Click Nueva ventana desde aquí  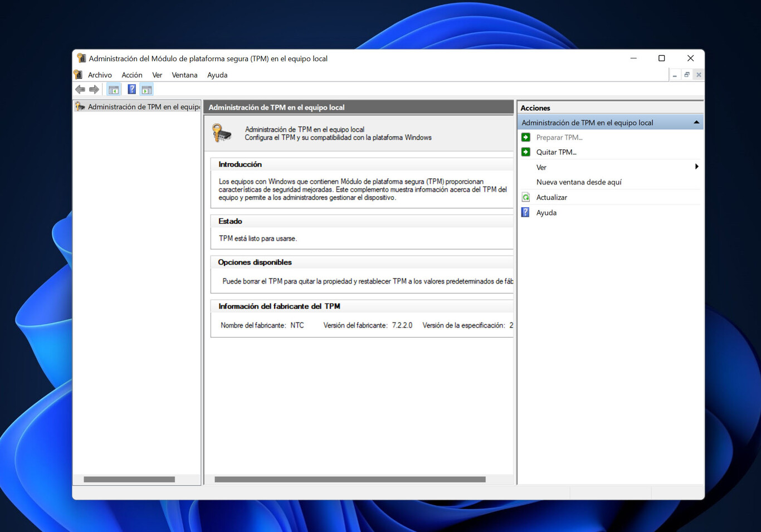579,182
